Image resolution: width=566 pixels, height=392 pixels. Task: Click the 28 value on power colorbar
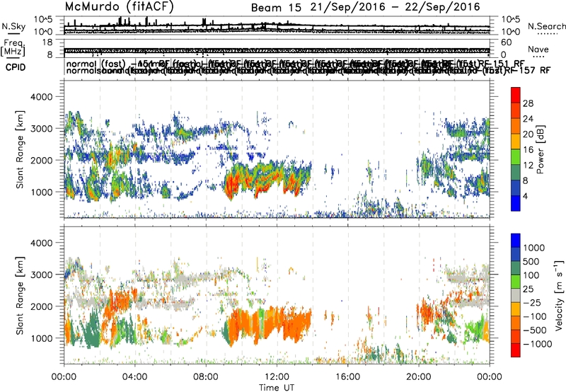click(528, 103)
